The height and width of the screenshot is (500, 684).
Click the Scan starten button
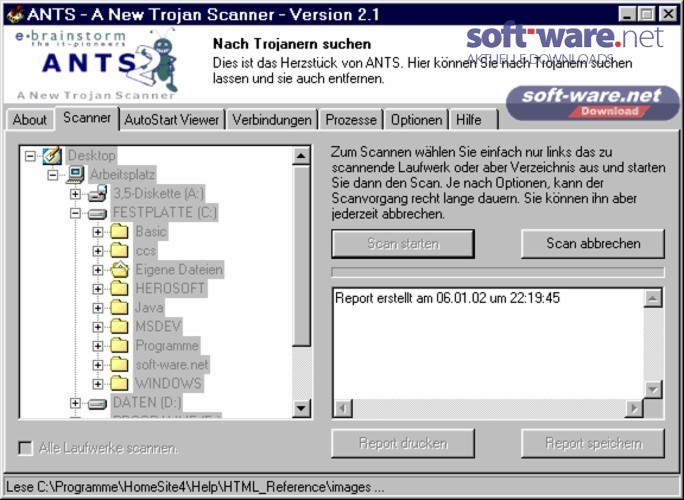403,243
